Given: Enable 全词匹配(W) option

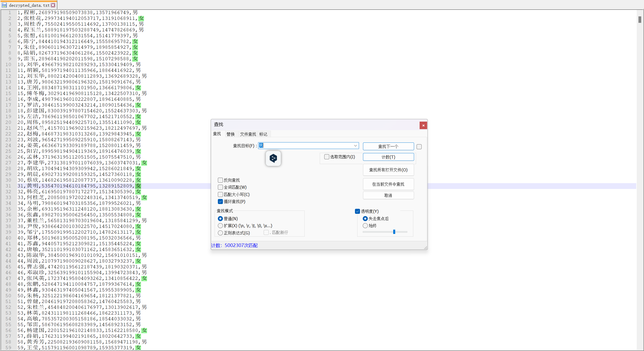Looking at the screenshot, I should click(x=220, y=187).
